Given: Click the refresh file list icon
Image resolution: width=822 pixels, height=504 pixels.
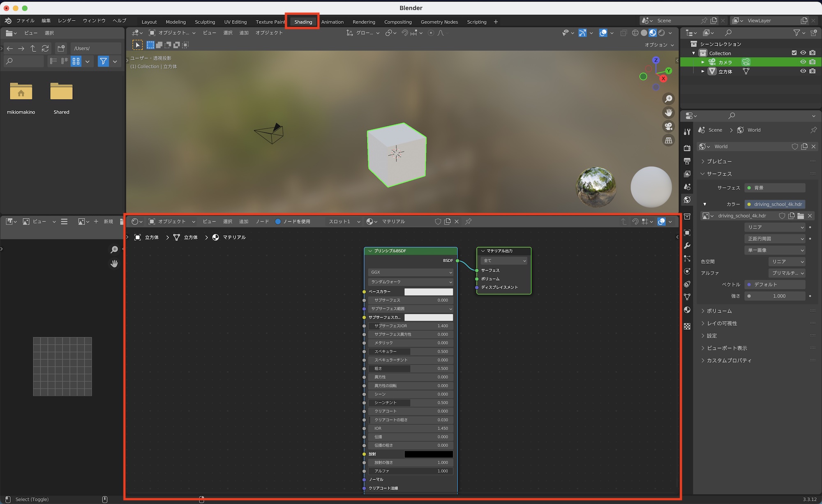Looking at the screenshot, I should click(x=45, y=48).
